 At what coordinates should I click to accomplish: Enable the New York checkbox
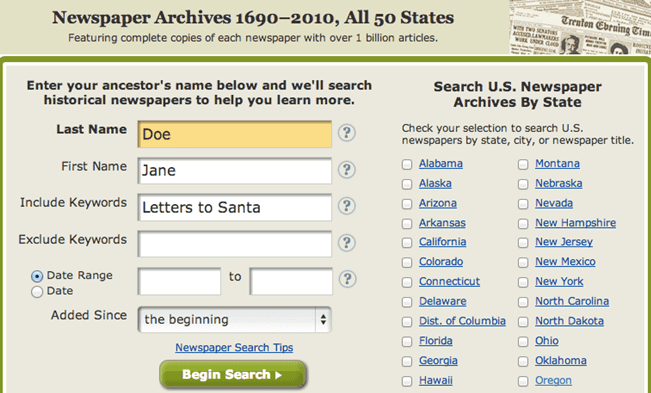(523, 282)
